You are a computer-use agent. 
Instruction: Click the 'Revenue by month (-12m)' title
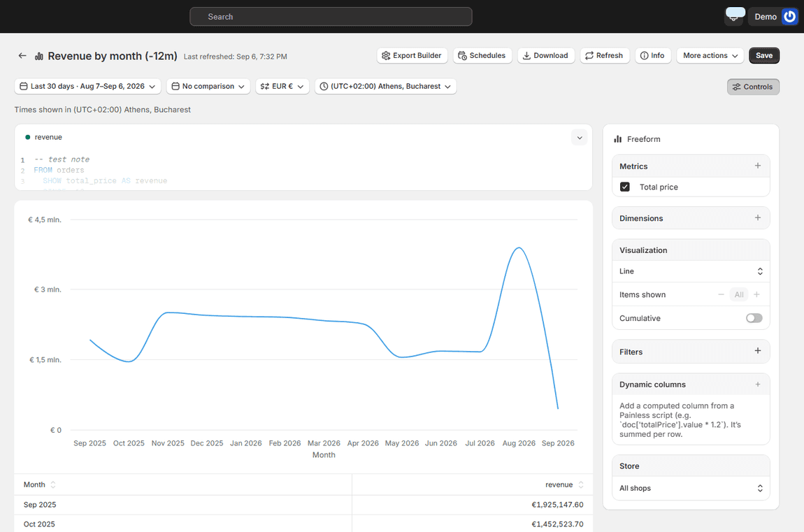(x=113, y=56)
